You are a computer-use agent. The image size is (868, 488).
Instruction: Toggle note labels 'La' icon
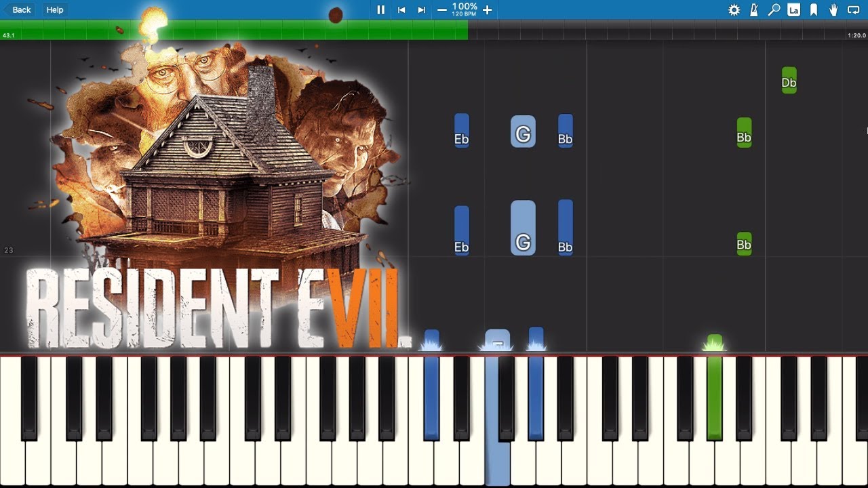coord(793,9)
